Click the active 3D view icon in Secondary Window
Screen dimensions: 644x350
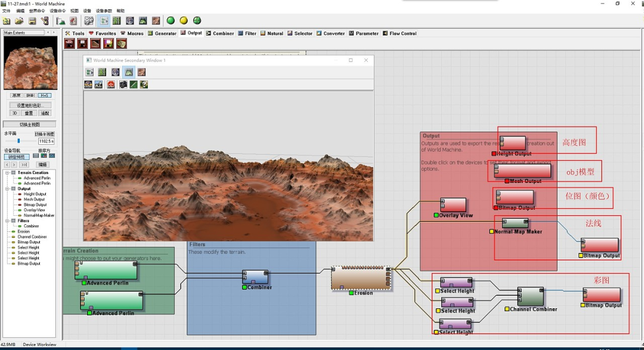point(129,72)
